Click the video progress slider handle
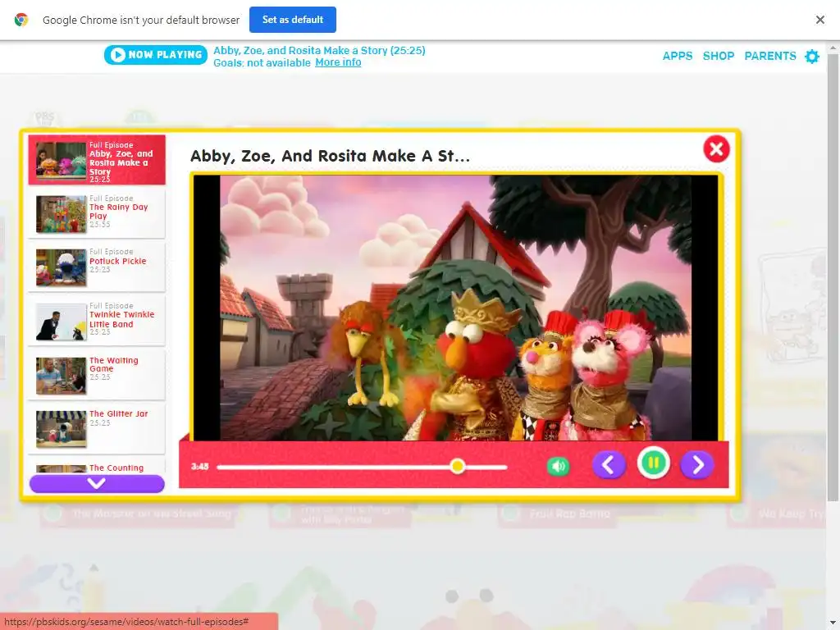Image resolution: width=840 pixels, height=630 pixels. [x=458, y=466]
